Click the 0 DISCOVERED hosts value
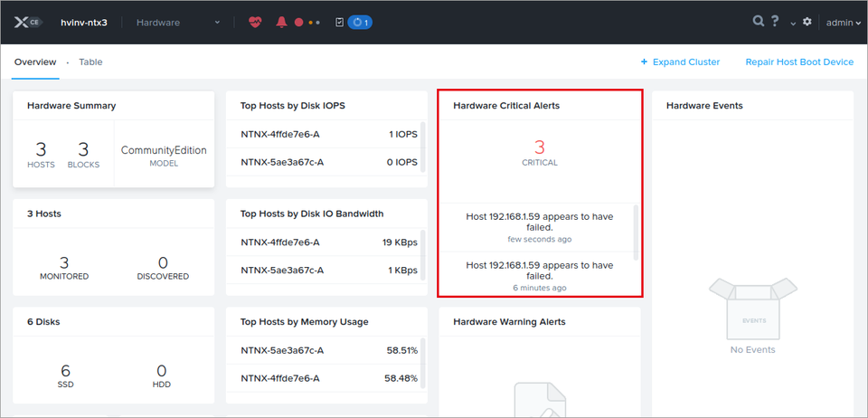Screen dimensions: 868x418 [x=163, y=268]
